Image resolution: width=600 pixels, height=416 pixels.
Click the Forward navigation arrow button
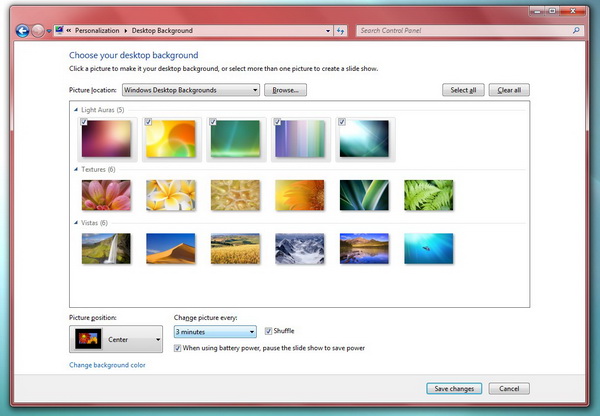(38, 31)
